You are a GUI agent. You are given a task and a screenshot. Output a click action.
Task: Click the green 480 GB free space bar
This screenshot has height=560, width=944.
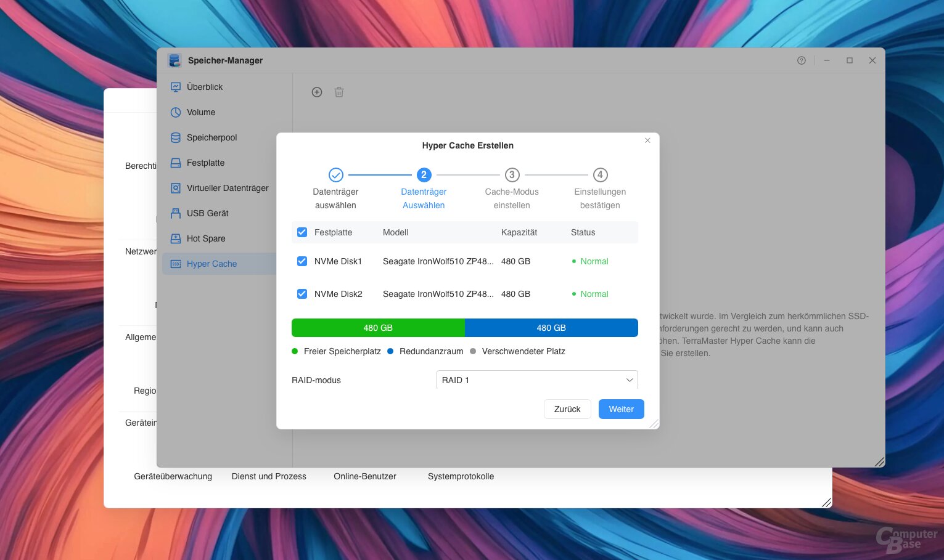378,328
